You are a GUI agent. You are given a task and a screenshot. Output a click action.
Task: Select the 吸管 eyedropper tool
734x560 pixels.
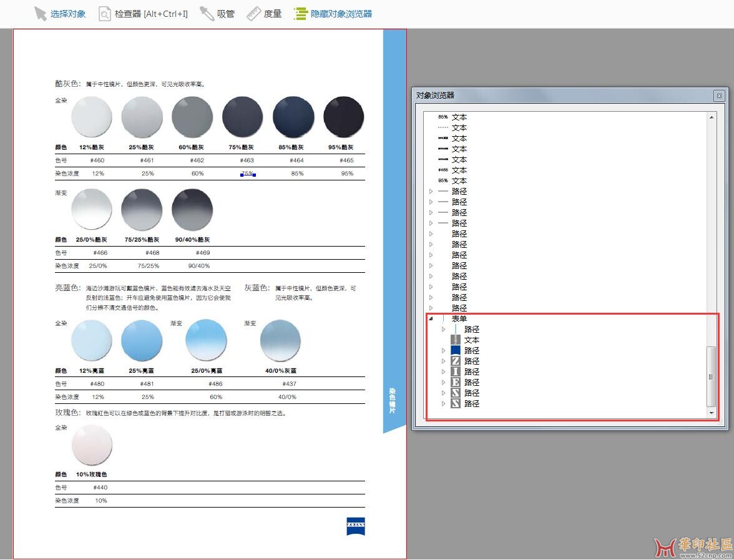tap(217, 14)
